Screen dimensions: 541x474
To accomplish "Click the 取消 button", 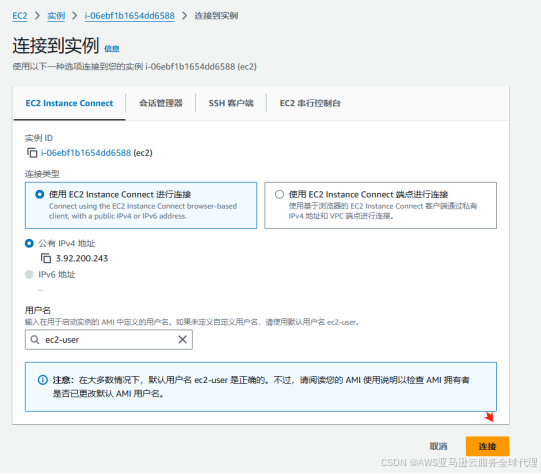I will [x=439, y=446].
